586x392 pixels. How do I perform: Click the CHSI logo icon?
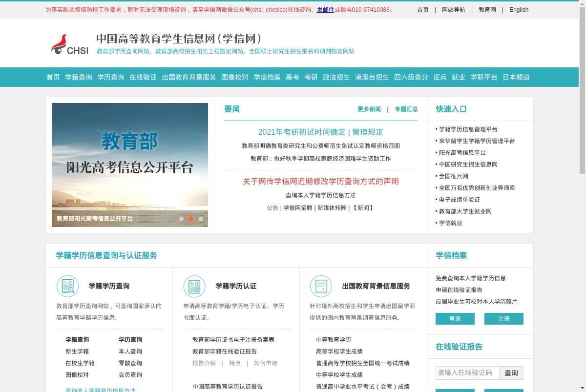(x=70, y=44)
